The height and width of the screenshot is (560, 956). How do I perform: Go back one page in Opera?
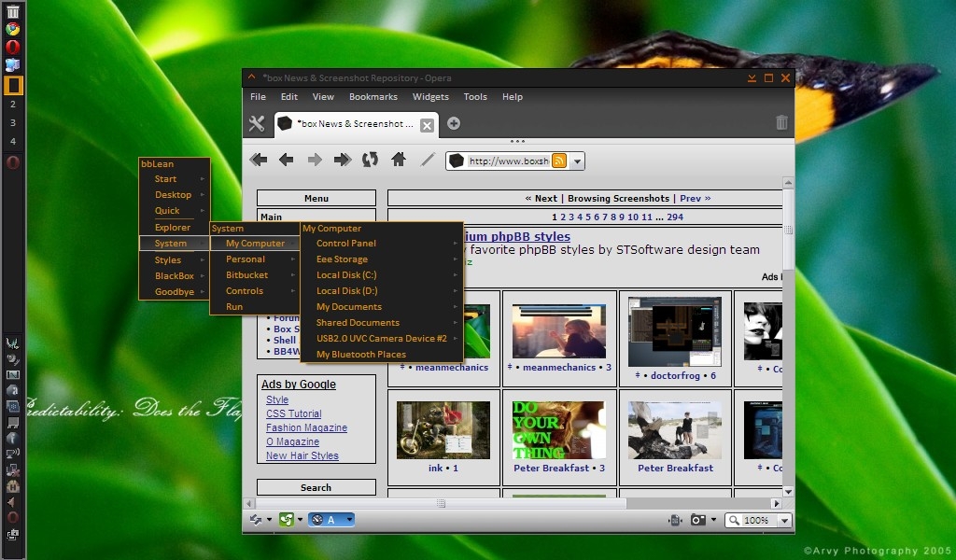286,160
